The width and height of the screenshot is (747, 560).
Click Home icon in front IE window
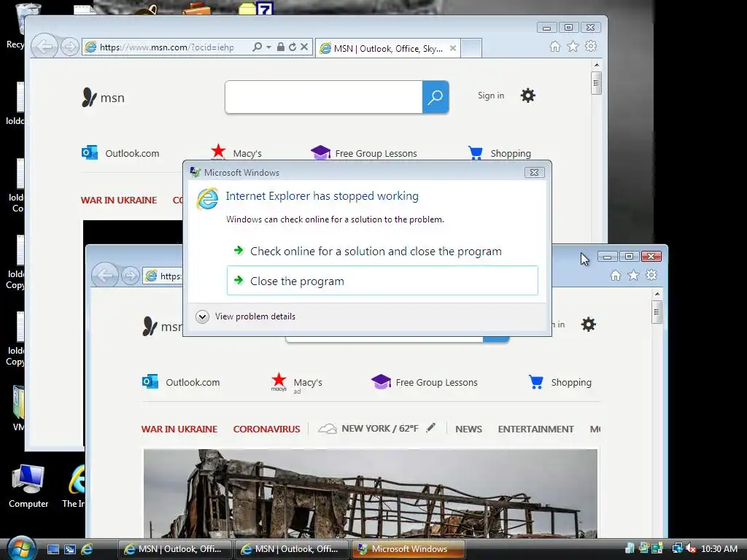(616, 275)
